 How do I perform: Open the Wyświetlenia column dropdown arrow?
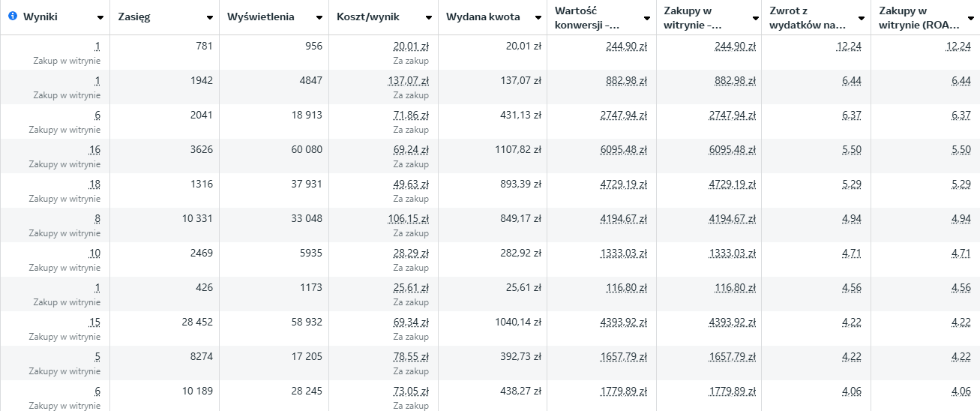click(319, 18)
